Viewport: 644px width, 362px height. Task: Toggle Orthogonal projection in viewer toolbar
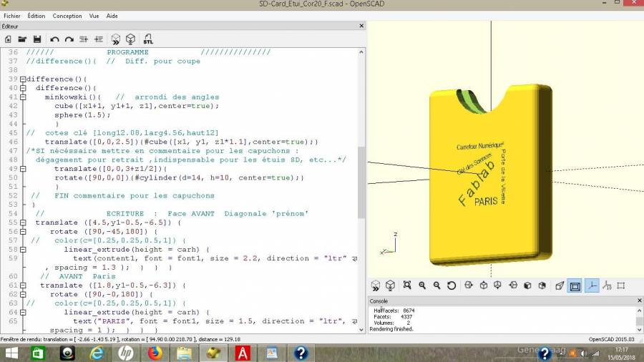575,285
